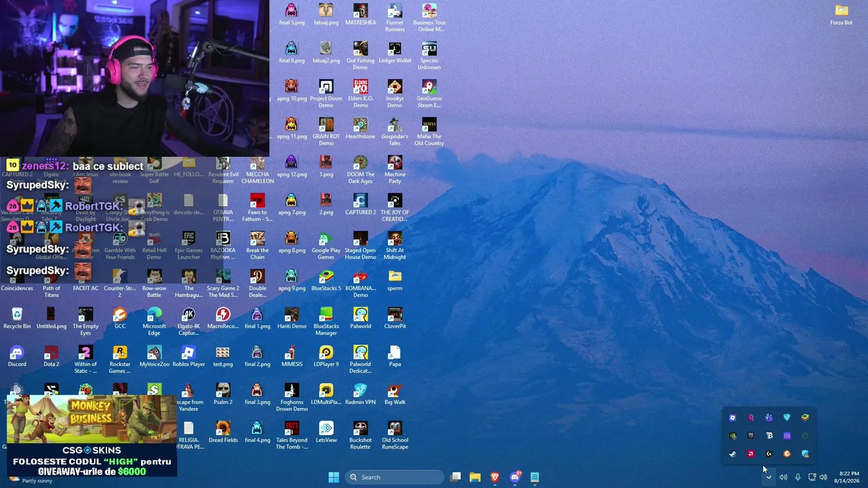This screenshot has height=488, width=868.
Task: Open Notepad from the taskbar
Action: [x=535, y=477]
